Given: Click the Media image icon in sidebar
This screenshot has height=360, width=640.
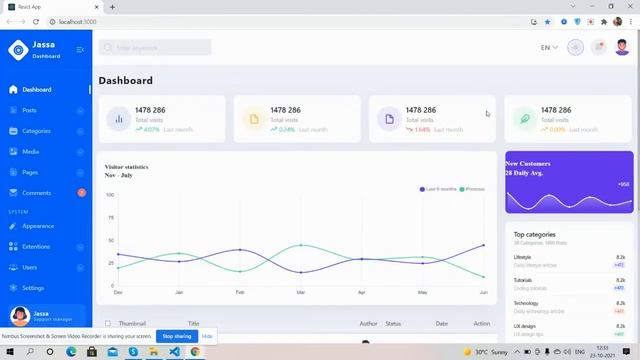Looking at the screenshot, I should pos(13,151).
